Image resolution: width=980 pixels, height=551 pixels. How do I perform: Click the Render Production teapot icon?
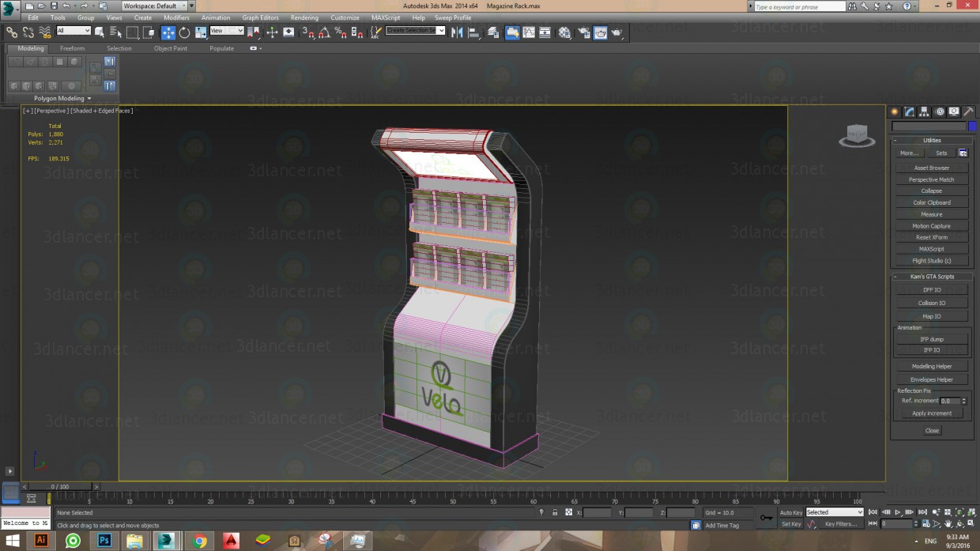pos(617,32)
